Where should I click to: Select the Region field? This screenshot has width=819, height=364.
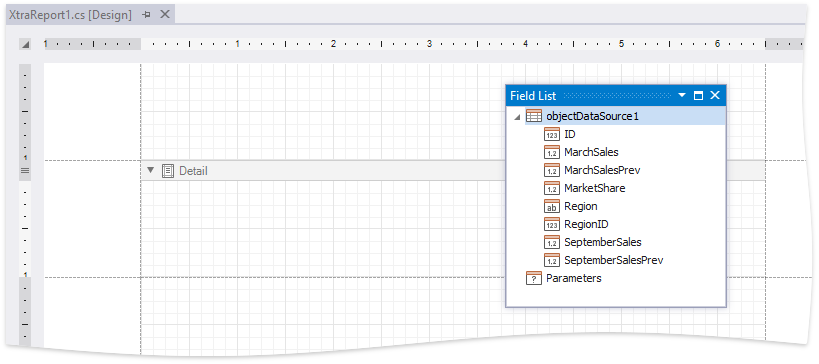click(x=581, y=206)
